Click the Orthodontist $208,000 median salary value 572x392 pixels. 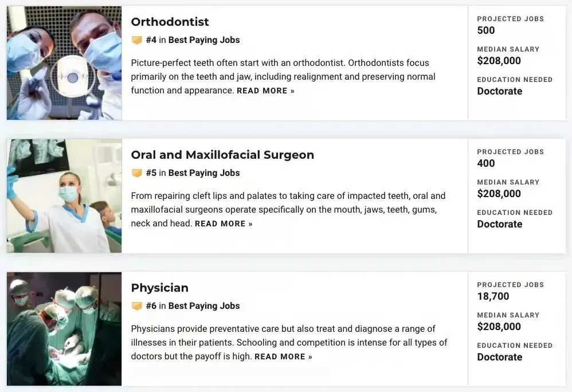(499, 61)
